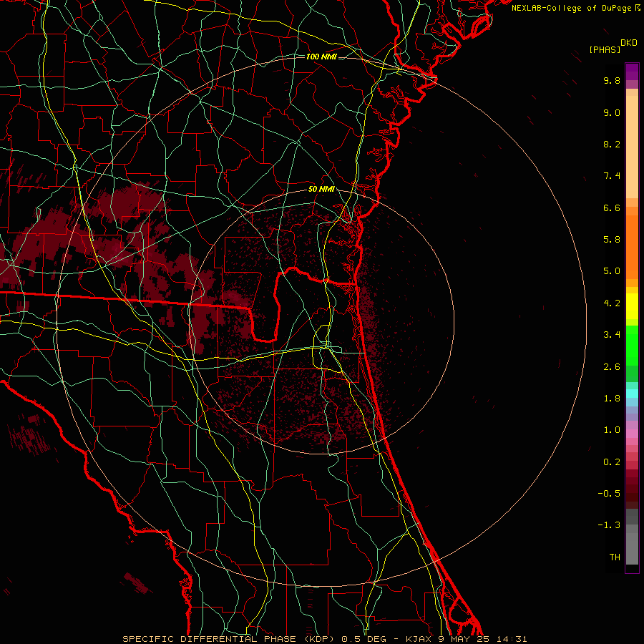Click the 1.0 value on the color scale
The image size is (644, 644).
[612, 430]
